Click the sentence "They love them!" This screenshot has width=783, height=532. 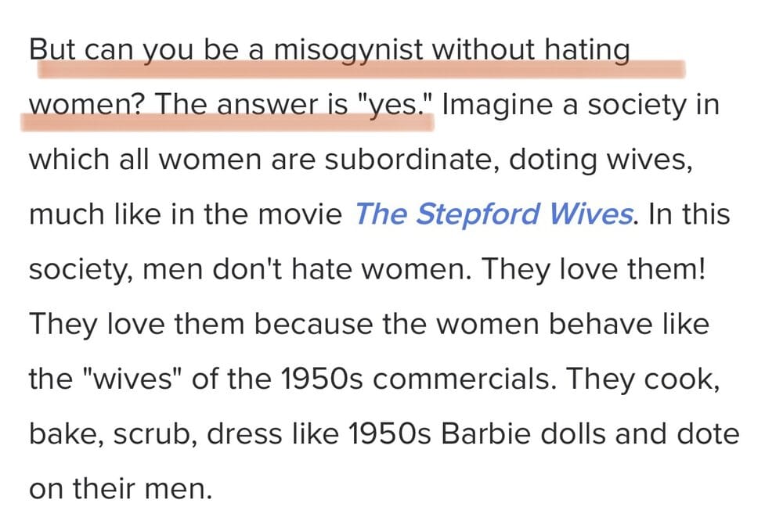coord(594,269)
